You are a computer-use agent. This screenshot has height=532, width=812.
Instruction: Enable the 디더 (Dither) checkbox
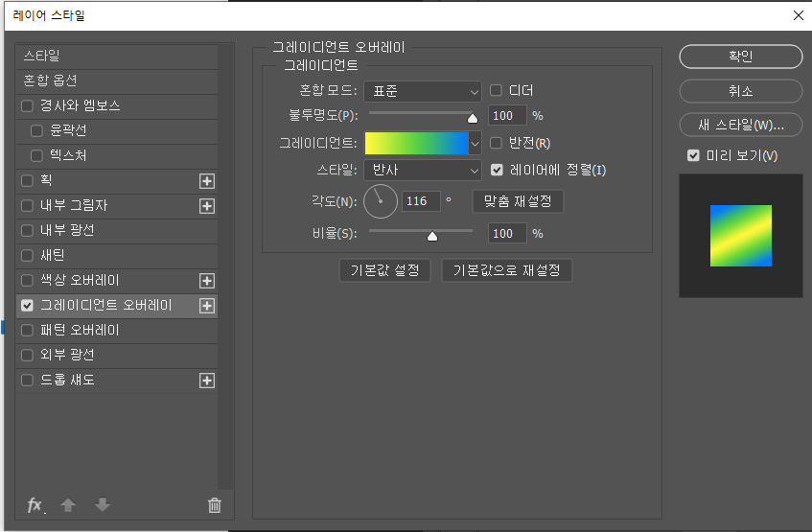point(497,90)
